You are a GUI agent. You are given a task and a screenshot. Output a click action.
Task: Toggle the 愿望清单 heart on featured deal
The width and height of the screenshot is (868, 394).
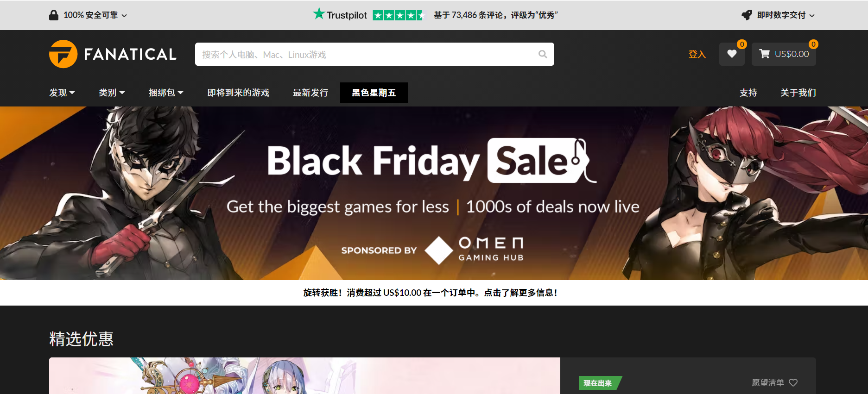click(x=793, y=382)
